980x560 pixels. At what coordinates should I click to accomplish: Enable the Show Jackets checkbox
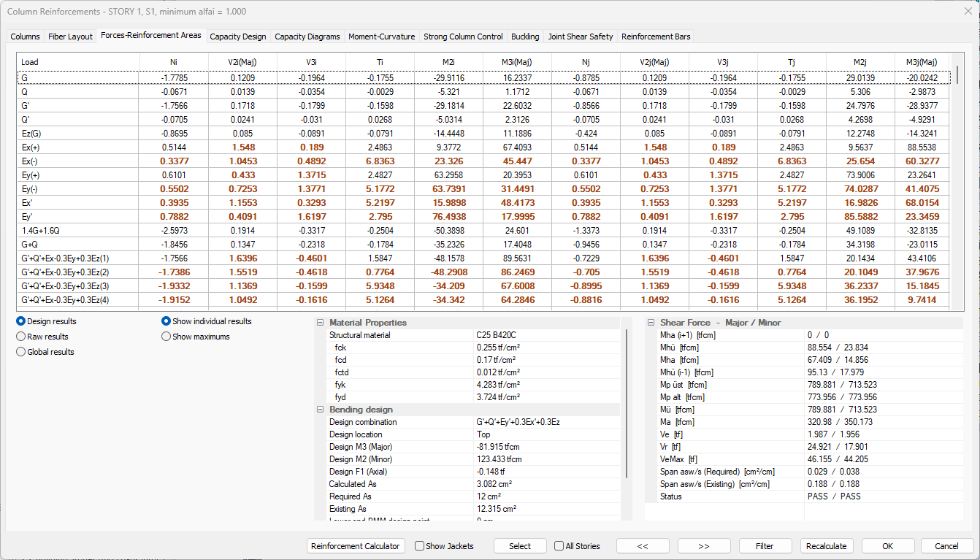tap(420, 546)
